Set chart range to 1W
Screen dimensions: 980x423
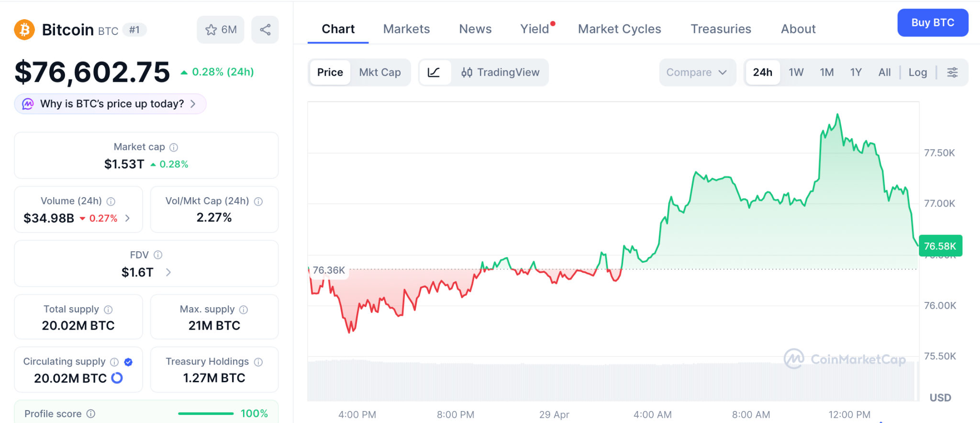coord(796,72)
